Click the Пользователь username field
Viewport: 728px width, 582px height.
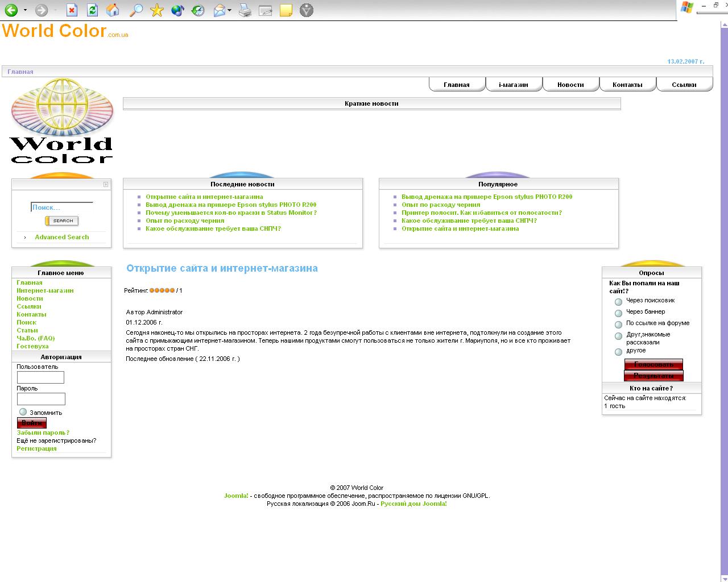tap(40, 377)
